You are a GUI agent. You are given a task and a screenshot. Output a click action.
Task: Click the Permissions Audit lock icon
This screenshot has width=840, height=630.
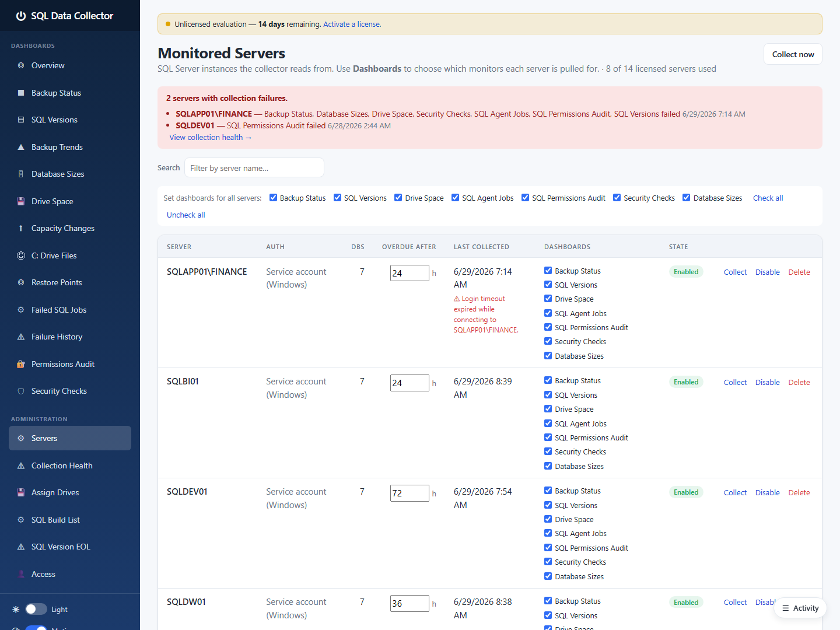click(x=21, y=364)
